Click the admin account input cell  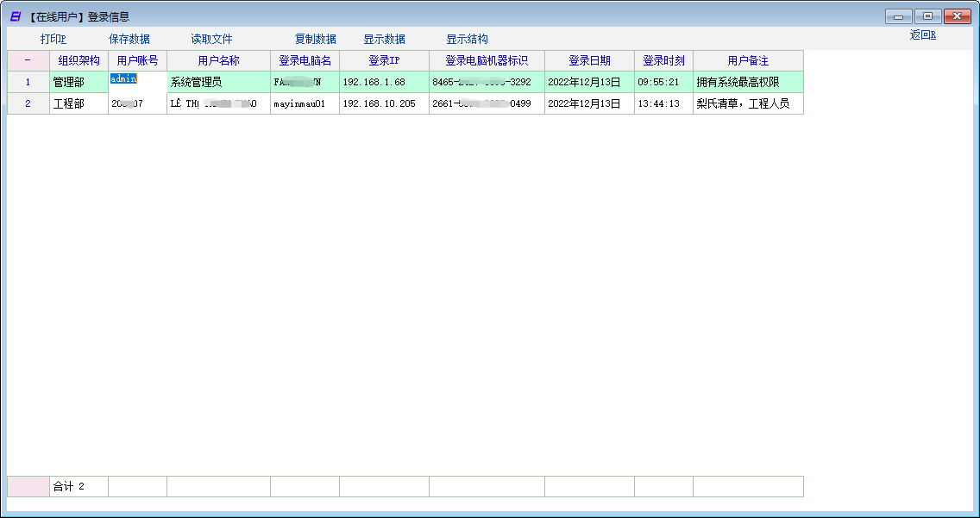(x=136, y=82)
